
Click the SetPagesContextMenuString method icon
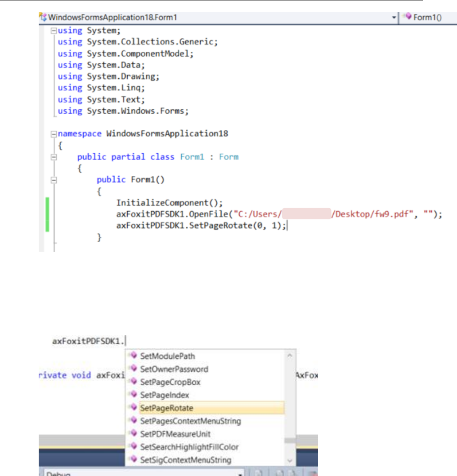coord(133,420)
